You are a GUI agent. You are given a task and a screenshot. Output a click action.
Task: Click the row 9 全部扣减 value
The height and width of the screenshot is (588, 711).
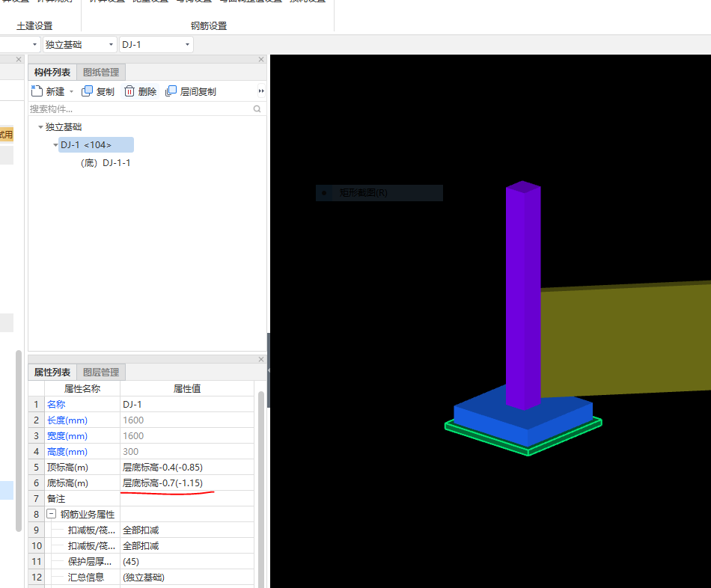pos(187,530)
